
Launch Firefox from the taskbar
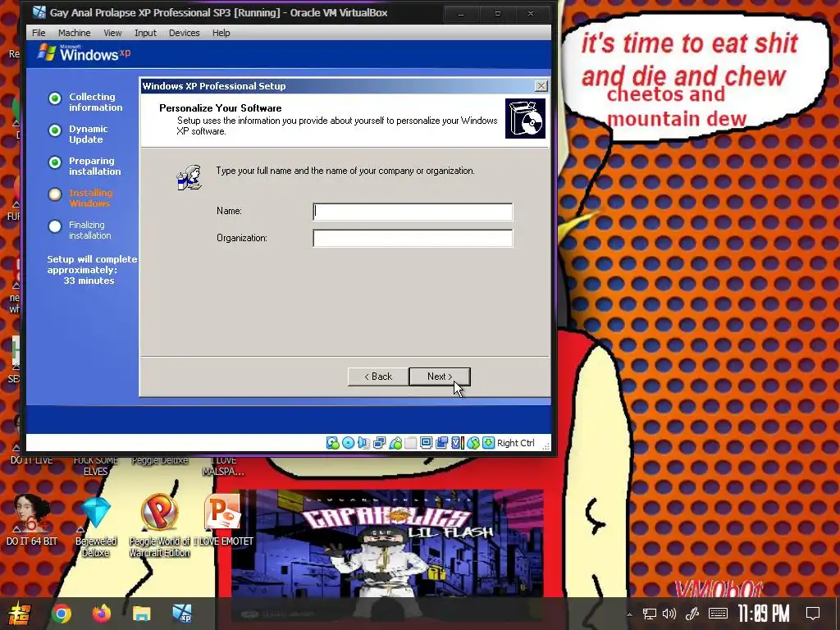(101, 614)
